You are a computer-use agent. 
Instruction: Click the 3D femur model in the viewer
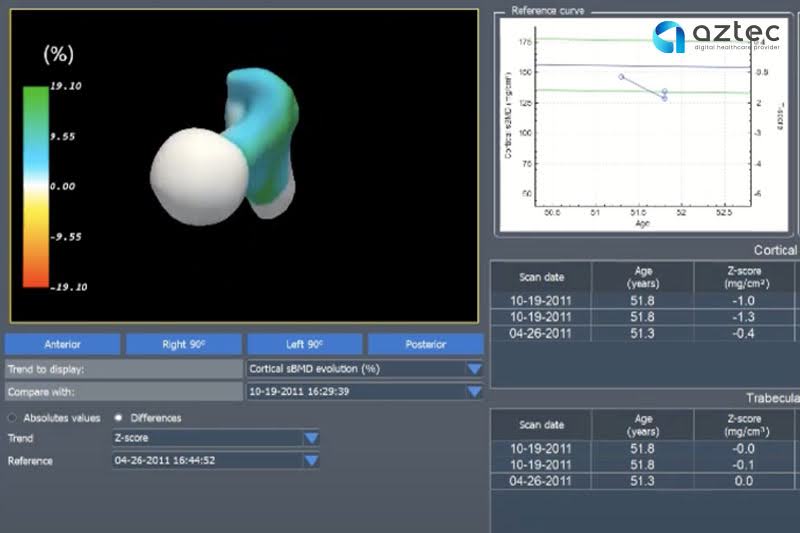pos(224,148)
